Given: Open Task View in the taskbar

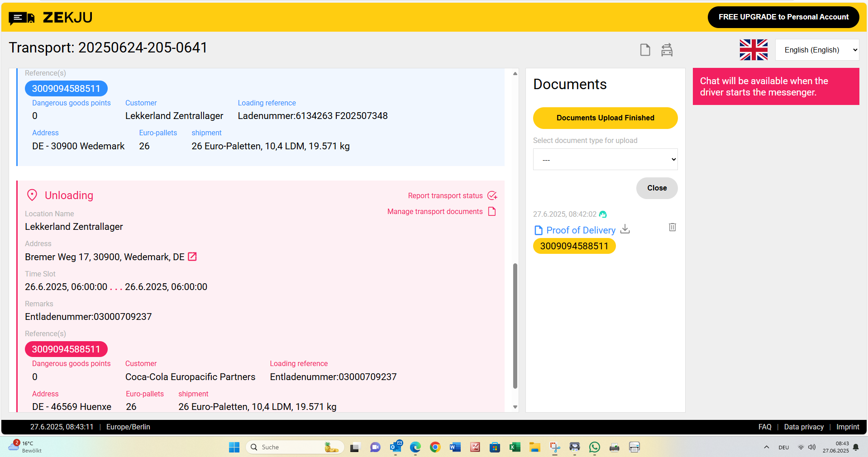Looking at the screenshot, I should tap(355, 447).
